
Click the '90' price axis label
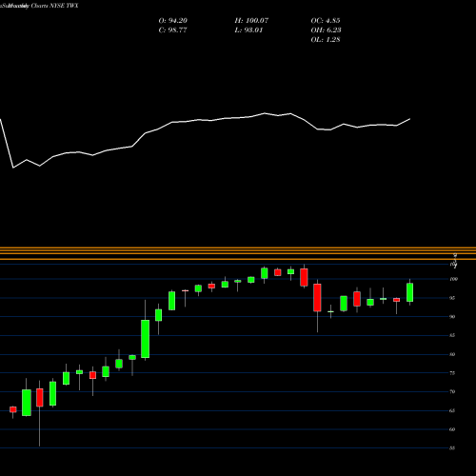click(x=452, y=317)
